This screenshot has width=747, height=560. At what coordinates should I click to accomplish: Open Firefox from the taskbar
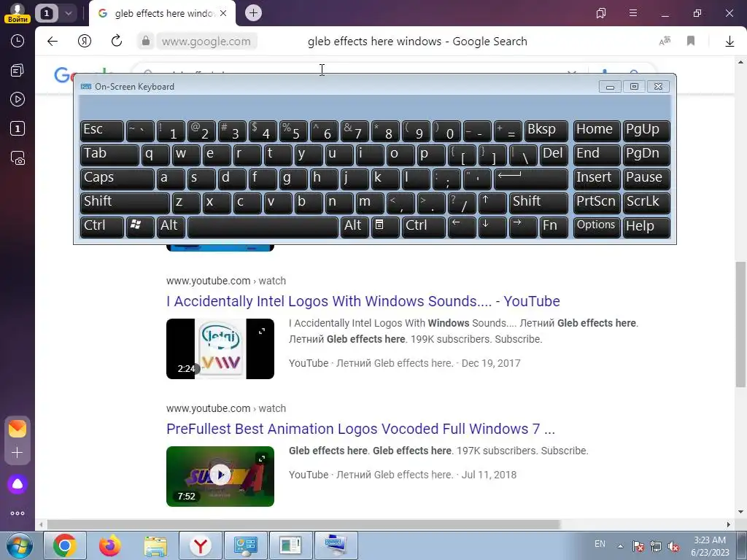coord(110,545)
